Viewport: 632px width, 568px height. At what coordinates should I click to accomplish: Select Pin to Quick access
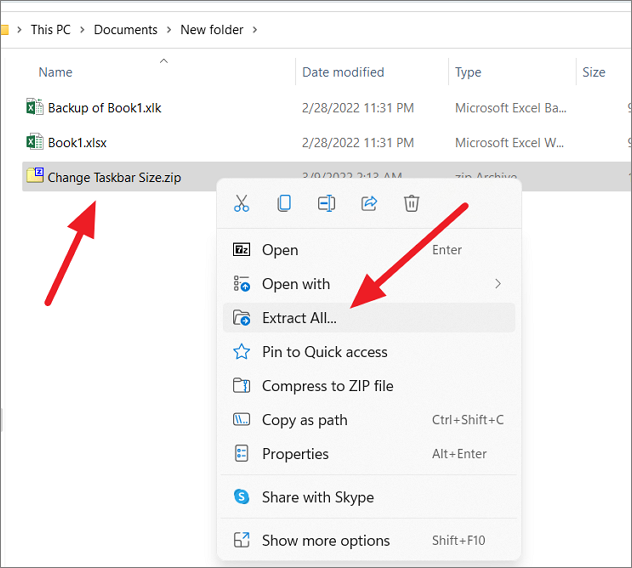(369, 352)
